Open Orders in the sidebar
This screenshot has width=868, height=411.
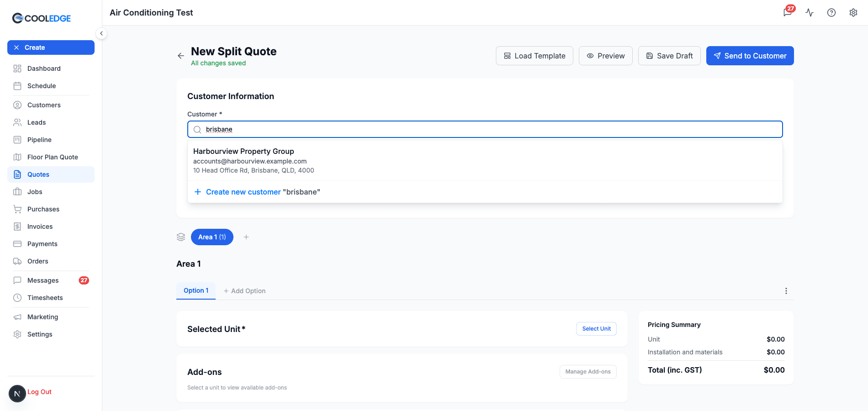click(51, 261)
